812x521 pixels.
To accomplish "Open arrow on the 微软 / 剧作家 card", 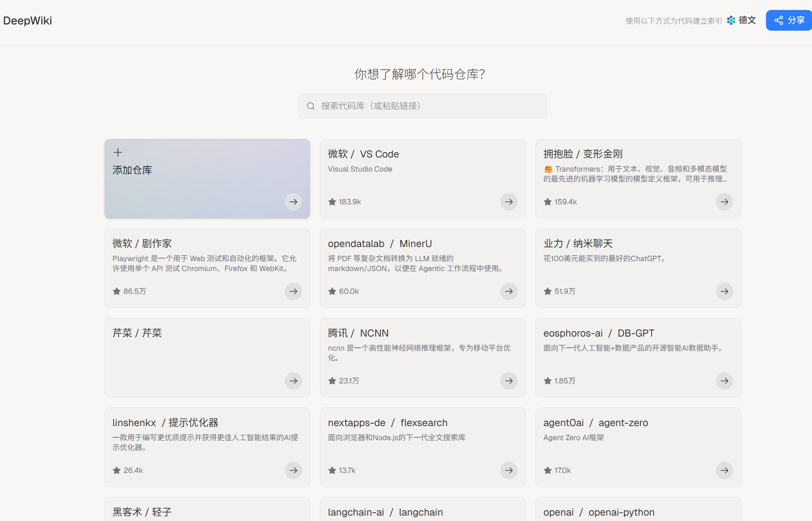I will point(293,291).
